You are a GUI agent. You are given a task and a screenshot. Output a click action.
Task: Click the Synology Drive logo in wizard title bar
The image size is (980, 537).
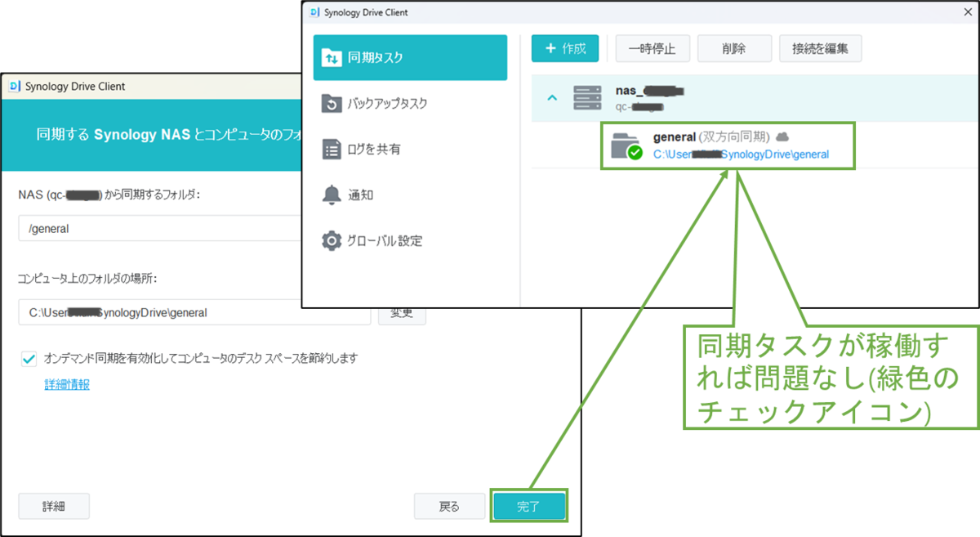(x=14, y=86)
